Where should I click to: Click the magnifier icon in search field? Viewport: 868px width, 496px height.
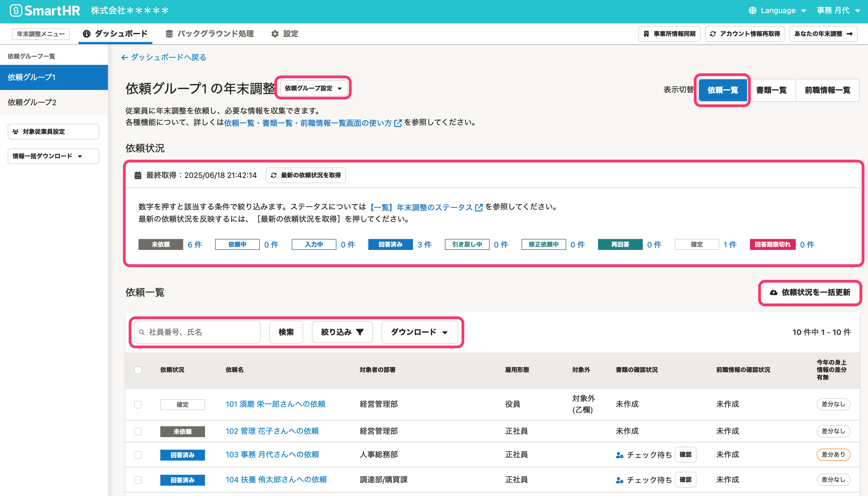pos(142,332)
